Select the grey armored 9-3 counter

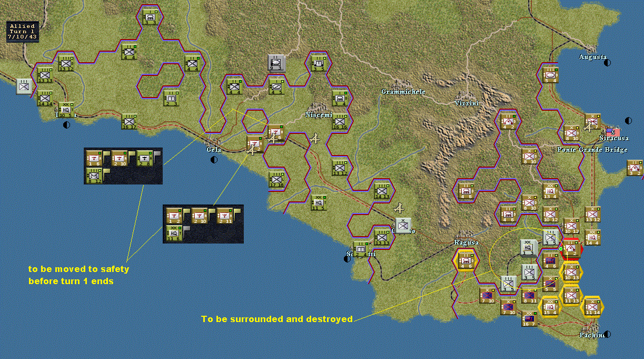(x=276, y=63)
